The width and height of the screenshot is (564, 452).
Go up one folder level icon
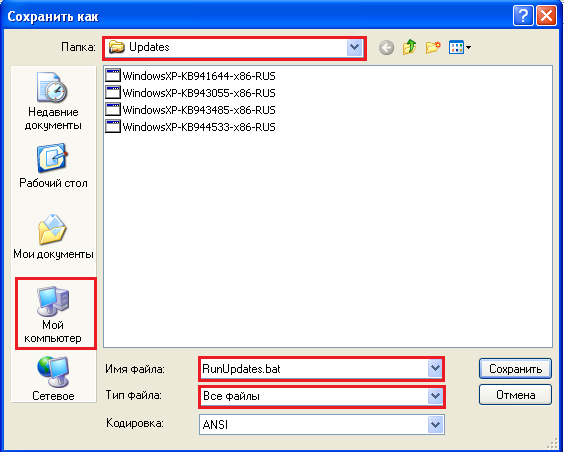[409, 47]
